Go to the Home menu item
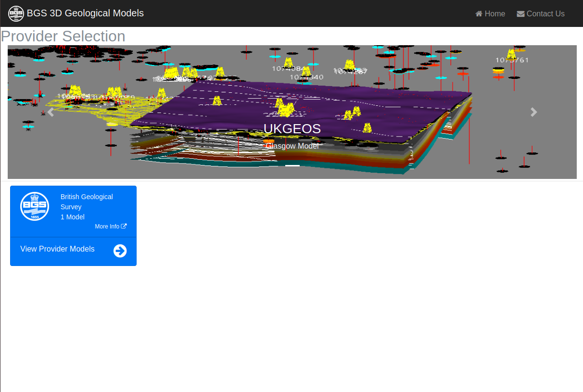This screenshot has width=583, height=392. (x=490, y=14)
